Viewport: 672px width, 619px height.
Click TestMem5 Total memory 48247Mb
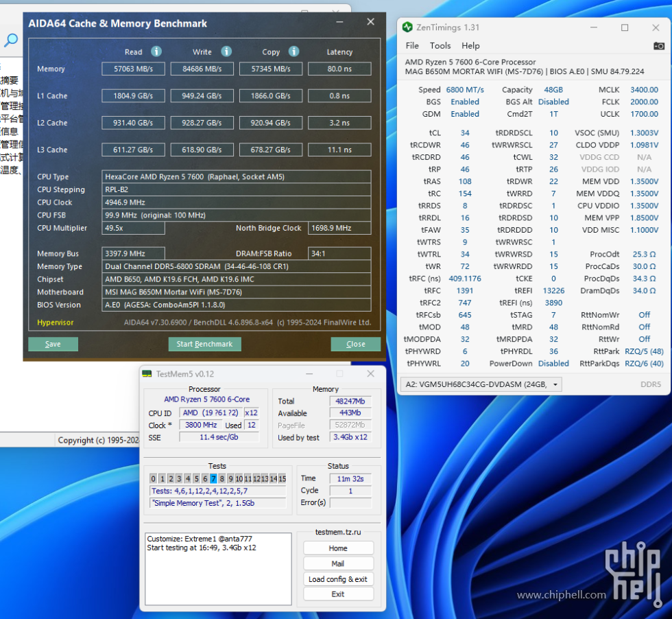350,401
